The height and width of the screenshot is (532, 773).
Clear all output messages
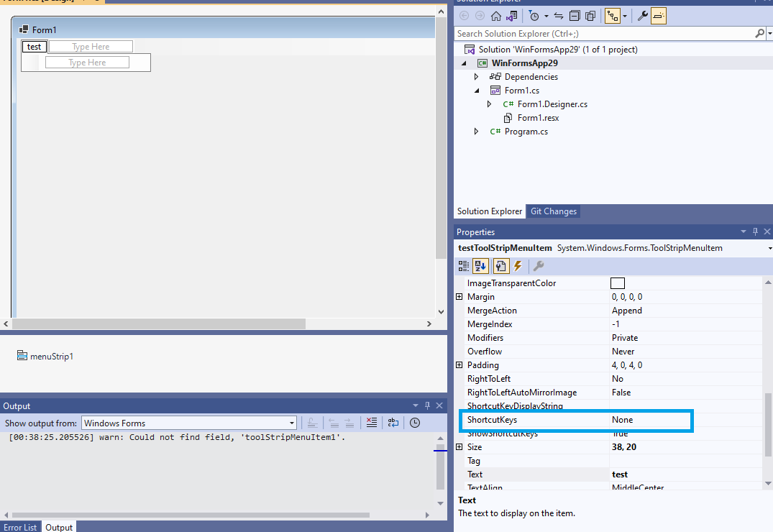point(372,423)
